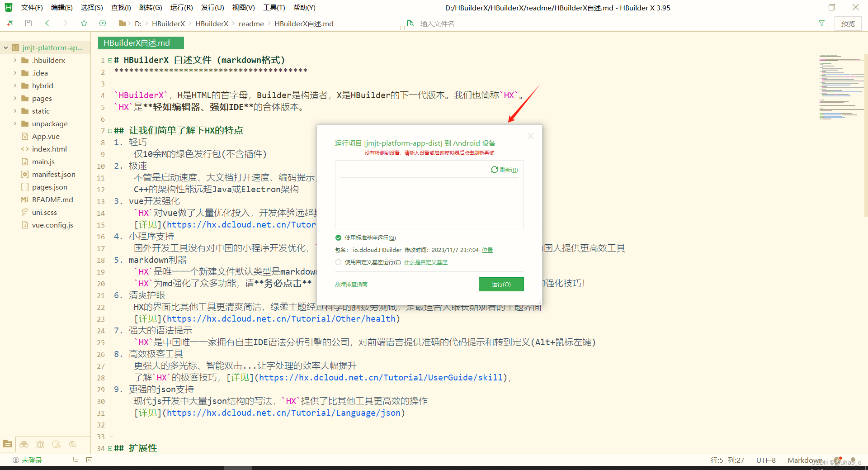Fold the heading at line 1

pyautogui.click(x=110, y=60)
